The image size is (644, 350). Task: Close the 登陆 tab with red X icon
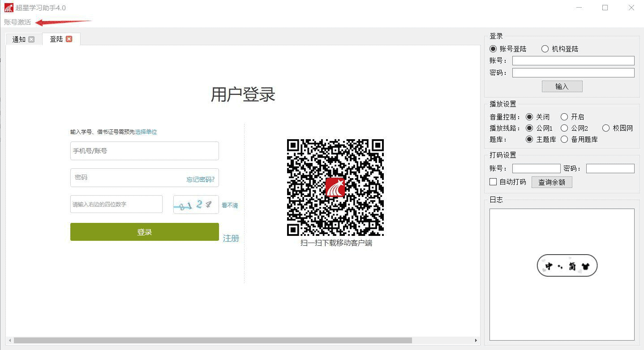69,39
